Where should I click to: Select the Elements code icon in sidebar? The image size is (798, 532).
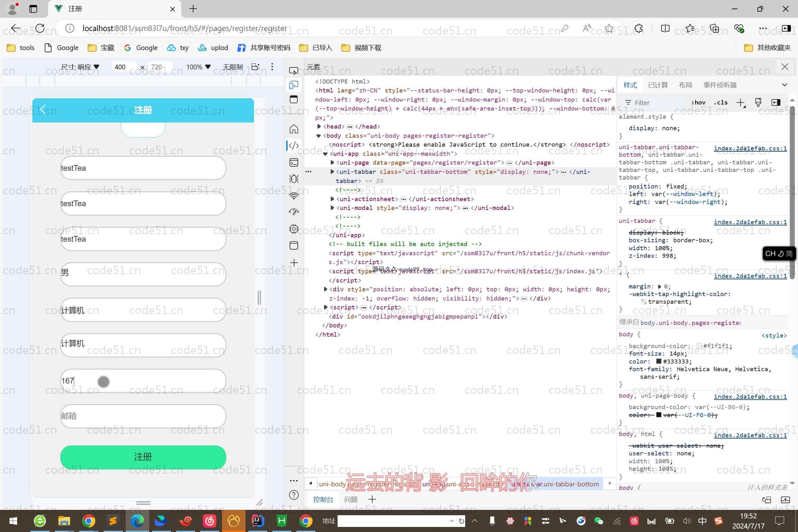pos(294,146)
